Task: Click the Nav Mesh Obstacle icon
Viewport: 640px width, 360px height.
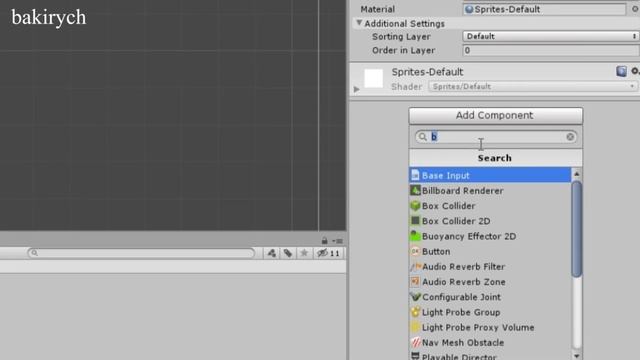Action: point(415,342)
